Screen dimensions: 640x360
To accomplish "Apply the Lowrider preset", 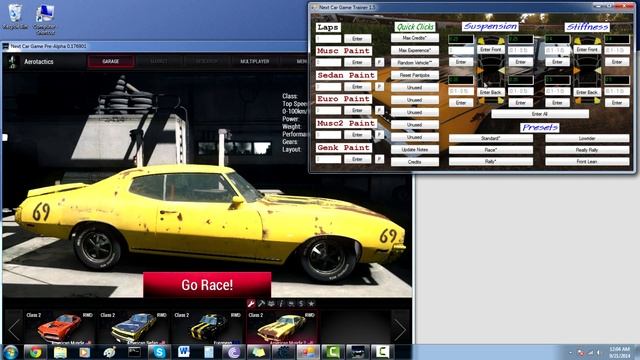I will (x=587, y=138).
